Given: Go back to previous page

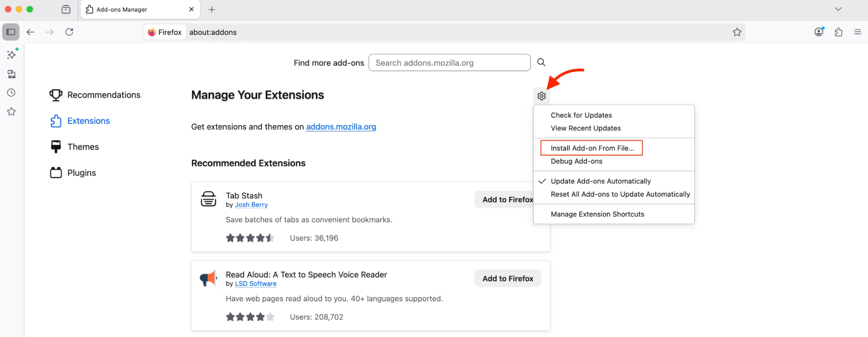Looking at the screenshot, I should [30, 32].
